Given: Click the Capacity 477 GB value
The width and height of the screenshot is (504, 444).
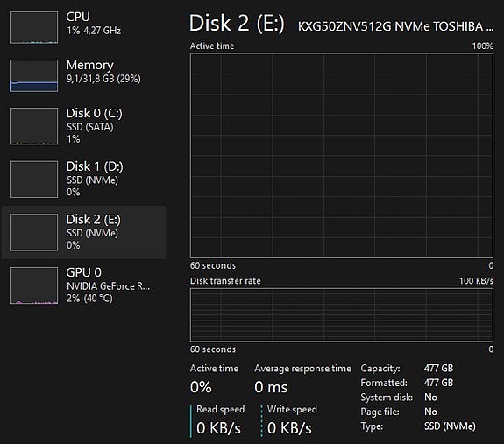Looking at the screenshot, I should click(438, 368).
